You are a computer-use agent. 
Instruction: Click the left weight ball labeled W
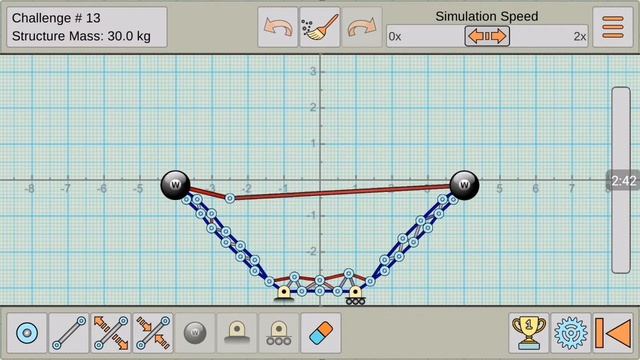click(x=176, y=185)
